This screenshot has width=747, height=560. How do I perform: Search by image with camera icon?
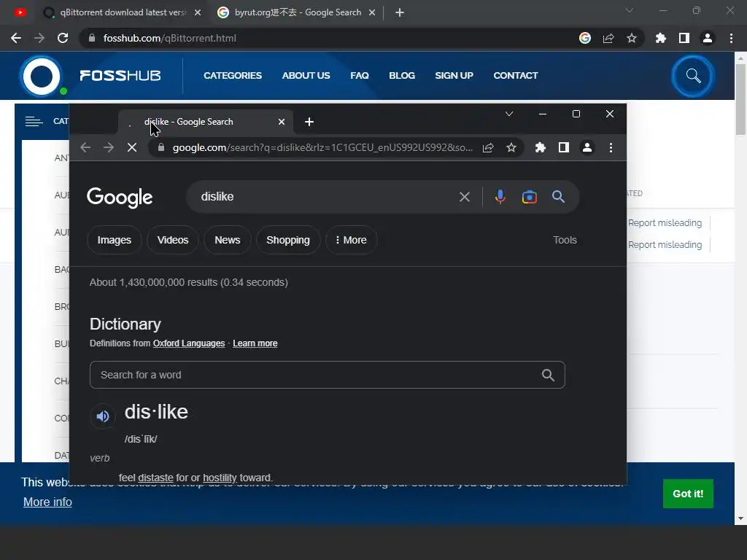pos(530,197)
